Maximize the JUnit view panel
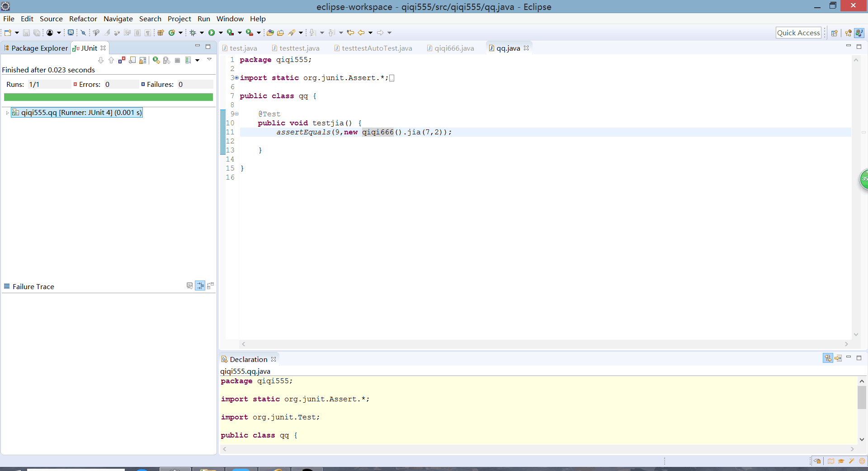This screenshot has height=471, width=868. (208, 46)
